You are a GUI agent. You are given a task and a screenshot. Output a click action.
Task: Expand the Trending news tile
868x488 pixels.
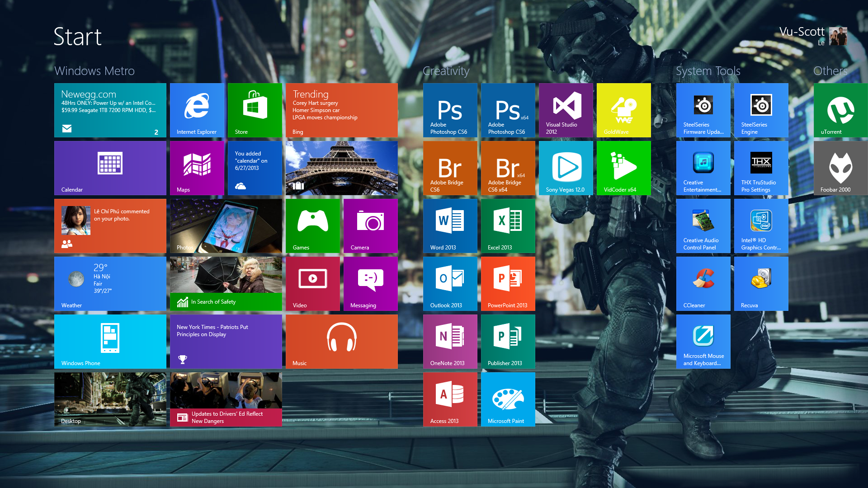tap(342, 110)
